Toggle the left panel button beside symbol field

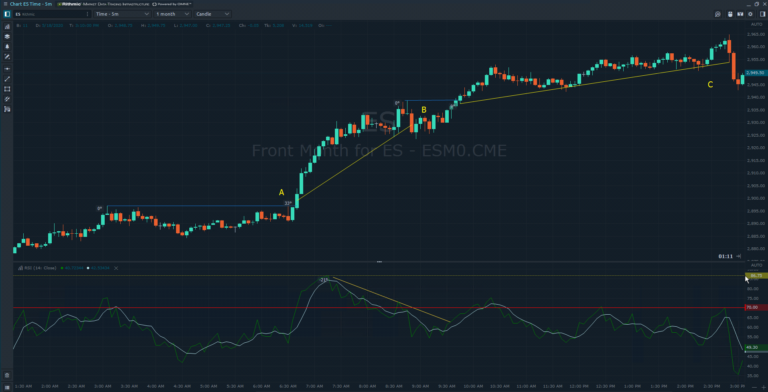click(x=7, y=14)
